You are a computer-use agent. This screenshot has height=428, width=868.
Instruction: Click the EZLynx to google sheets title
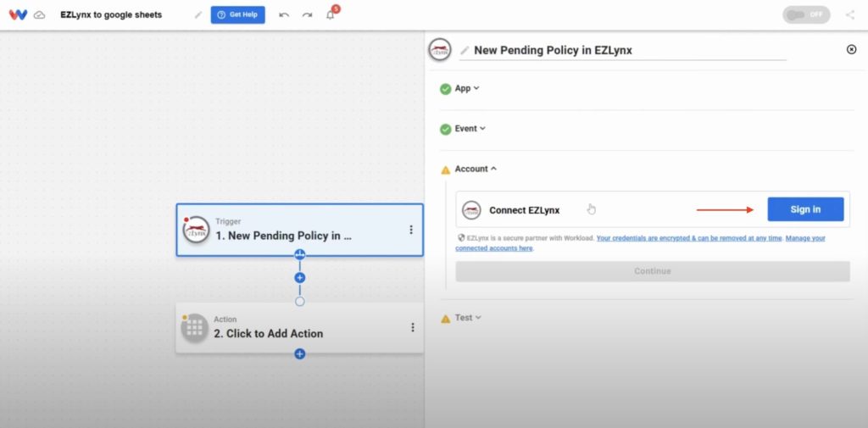click(x=111, y=15)
